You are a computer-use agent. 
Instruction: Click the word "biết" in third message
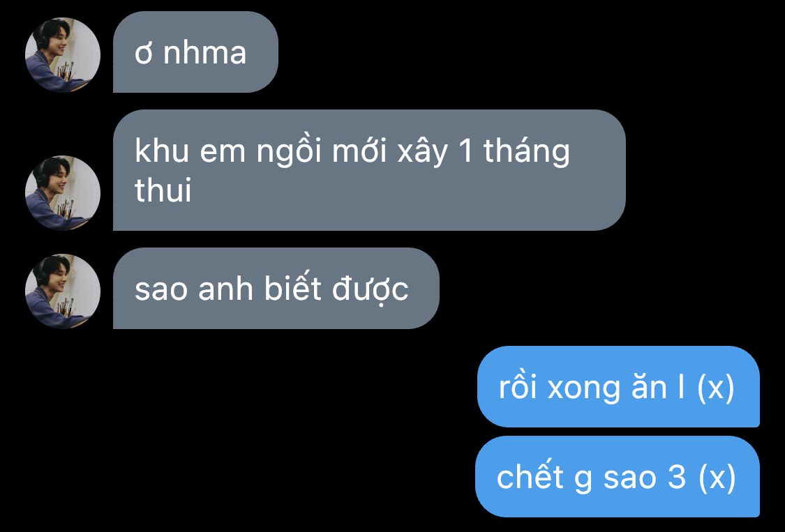pyautogui.click(x=292, y=288)
